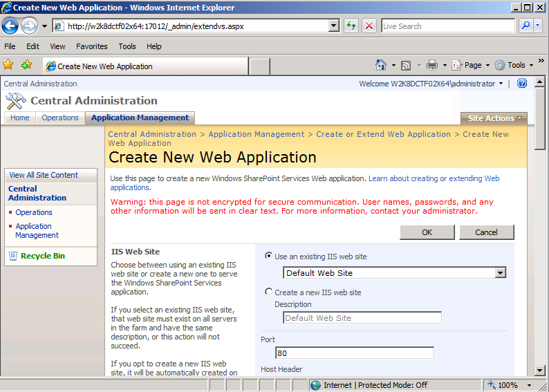Click the Live Search input box

point(448,26)
